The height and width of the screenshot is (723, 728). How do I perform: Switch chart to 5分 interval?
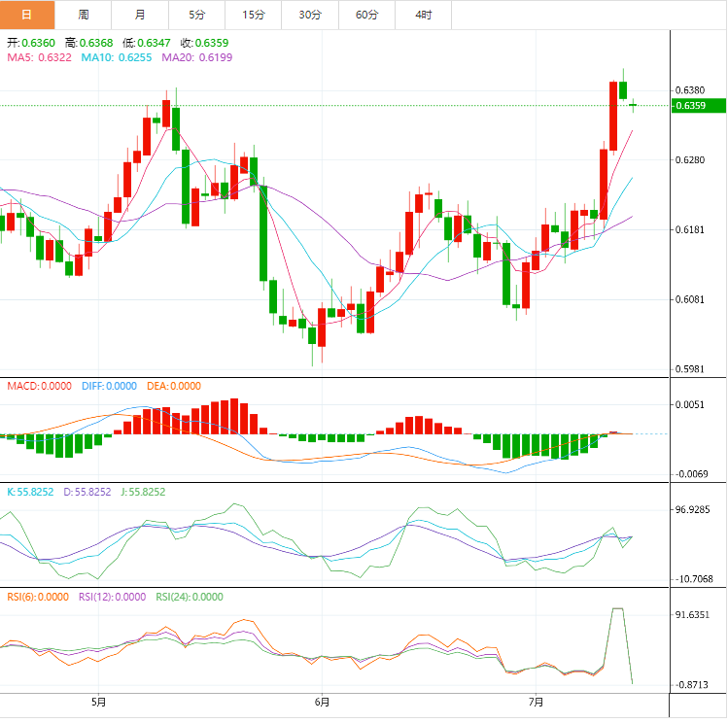(197, 15)
